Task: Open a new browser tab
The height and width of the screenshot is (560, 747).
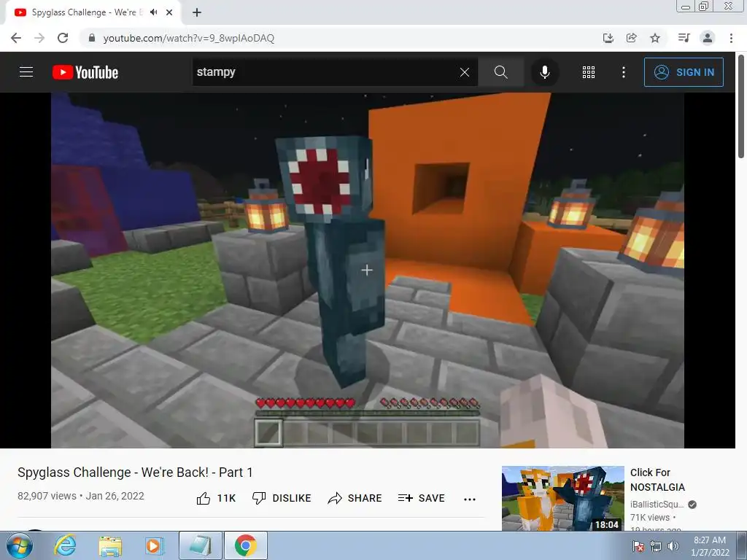Action: click(x=197, y=12)
